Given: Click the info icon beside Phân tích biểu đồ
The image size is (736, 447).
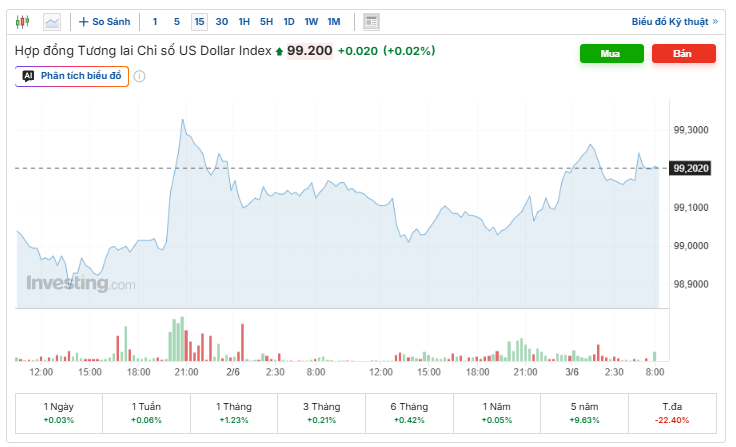Looking at the screenshot, I should coord(139,77).
